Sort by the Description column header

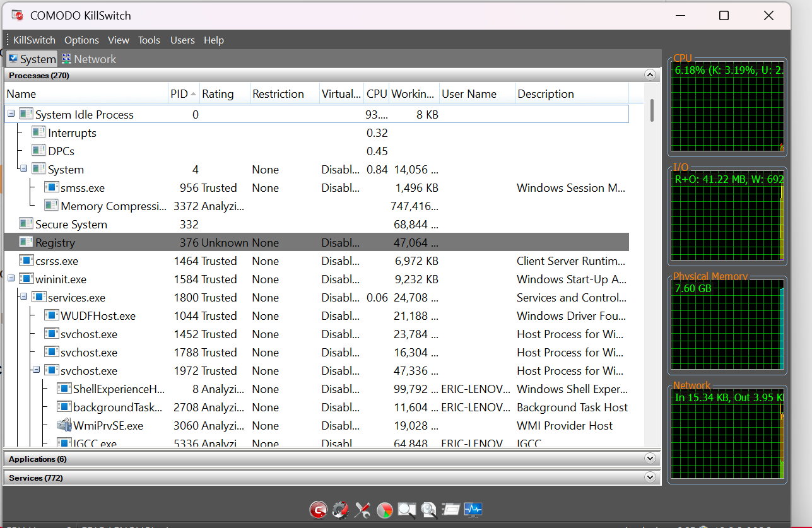[x=572, y=94]
